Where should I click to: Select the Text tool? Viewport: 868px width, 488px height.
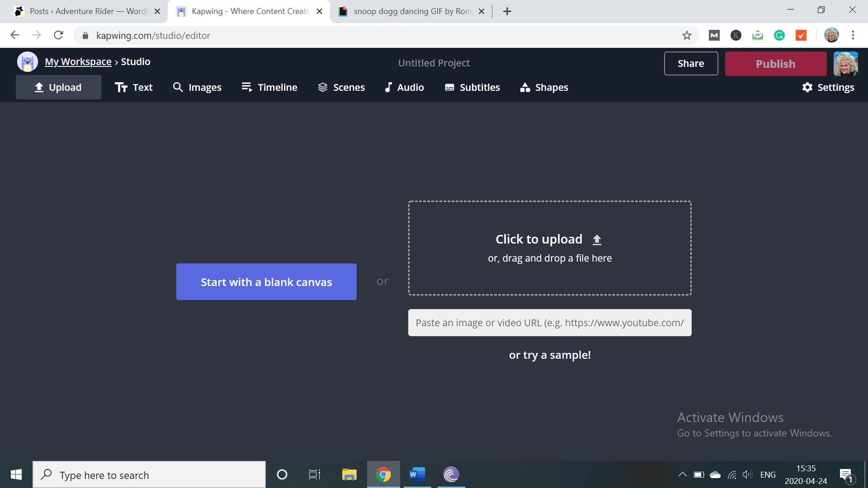point(134,87)
